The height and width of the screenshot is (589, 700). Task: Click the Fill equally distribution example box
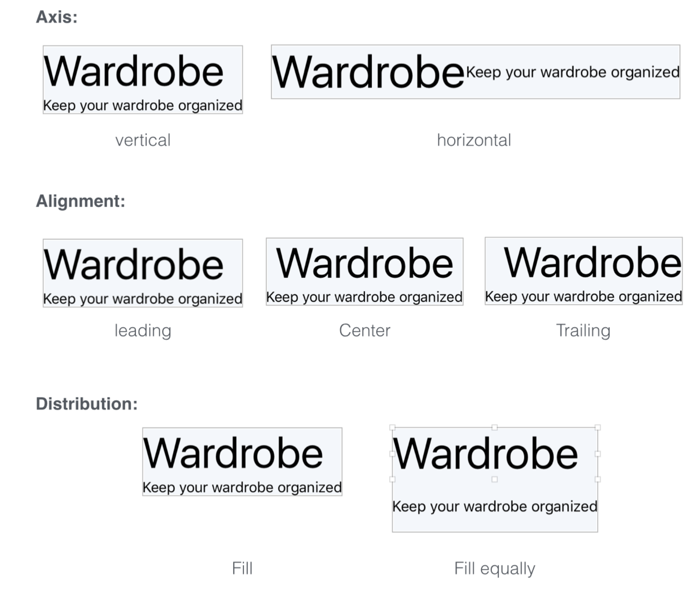pyautogui.click(x=495, y=480)
